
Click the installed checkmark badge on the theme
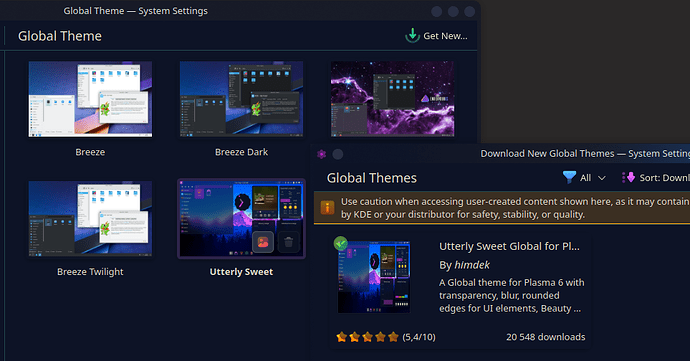340,243
